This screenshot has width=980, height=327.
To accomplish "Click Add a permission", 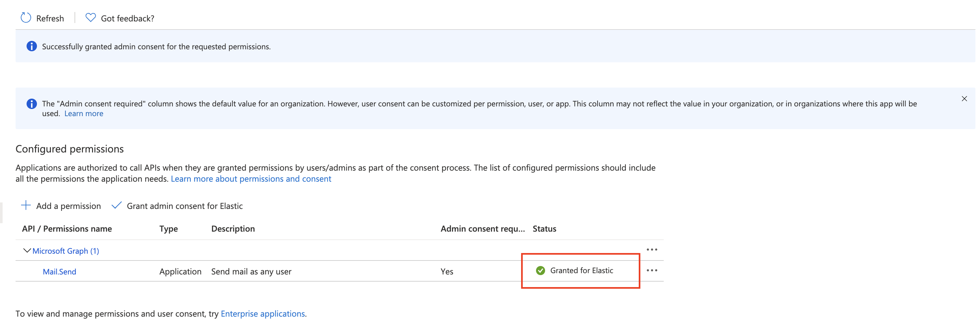I will 68,206.
